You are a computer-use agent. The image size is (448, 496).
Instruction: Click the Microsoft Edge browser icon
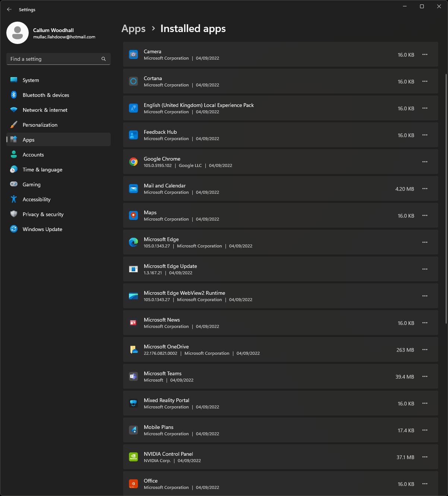tap(133, 242)
